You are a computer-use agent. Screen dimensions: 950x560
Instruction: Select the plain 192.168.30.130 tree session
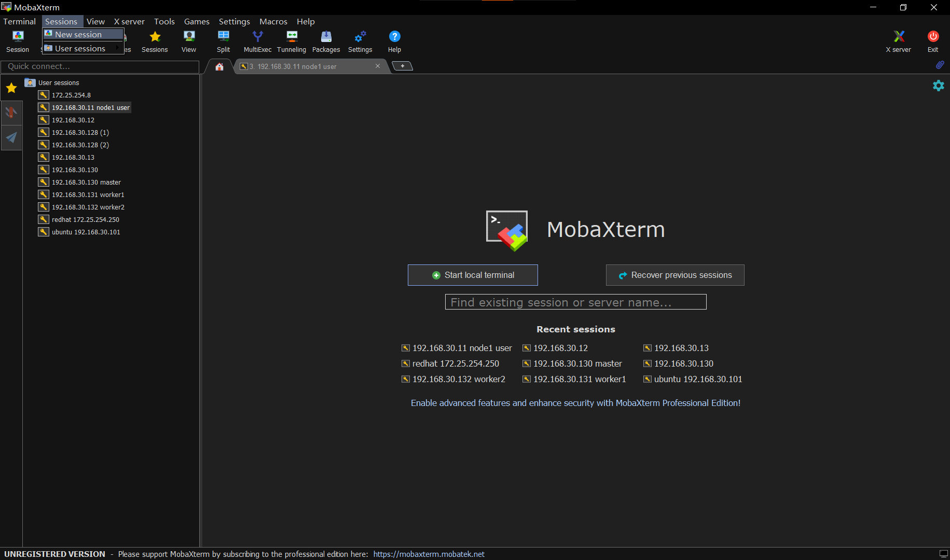[x=68, y=170]
